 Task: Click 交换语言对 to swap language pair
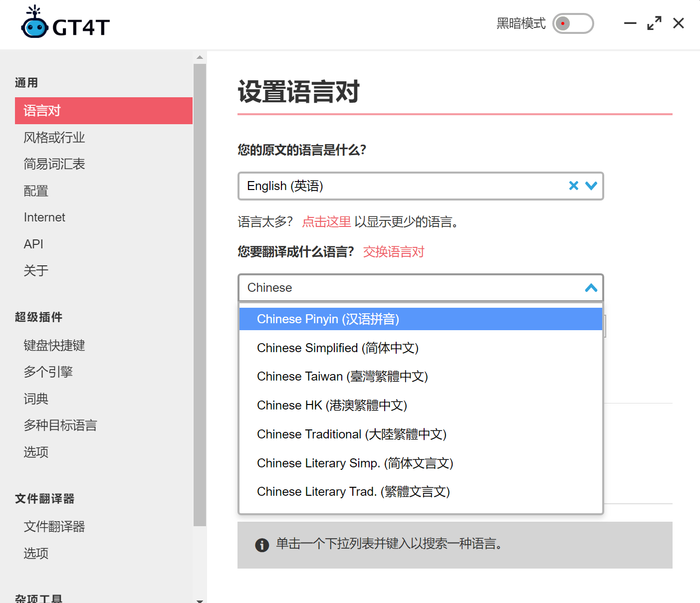tap(394, 252)
